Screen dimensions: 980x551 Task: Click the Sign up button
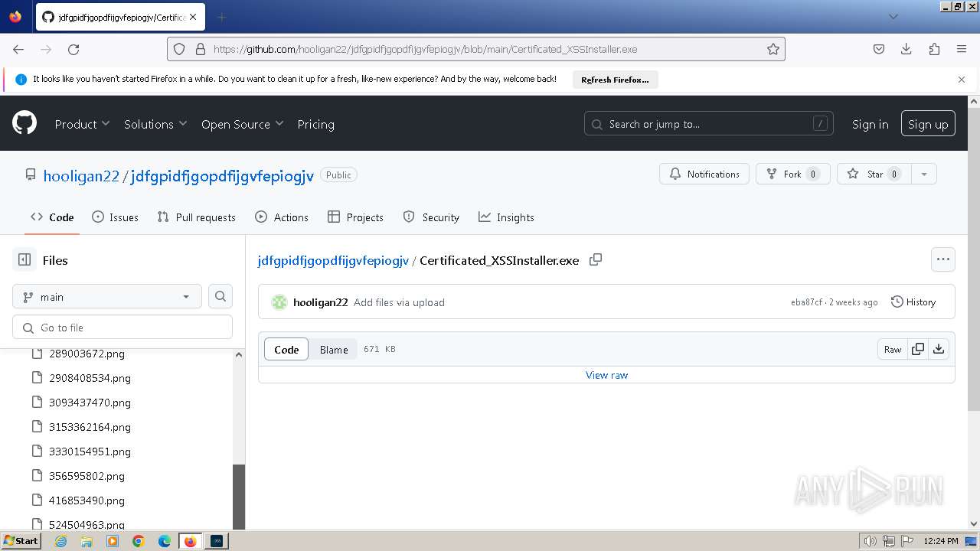click(928, 123)
